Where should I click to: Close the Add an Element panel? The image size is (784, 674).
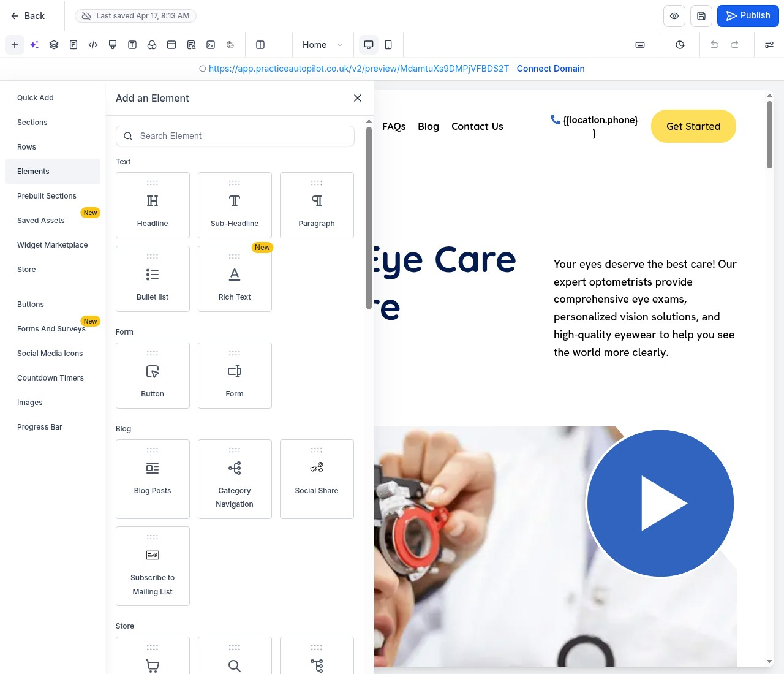(358, 98)
